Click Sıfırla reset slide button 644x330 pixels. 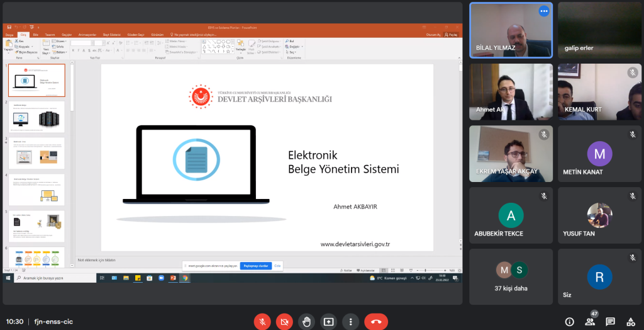click(59, 47)
